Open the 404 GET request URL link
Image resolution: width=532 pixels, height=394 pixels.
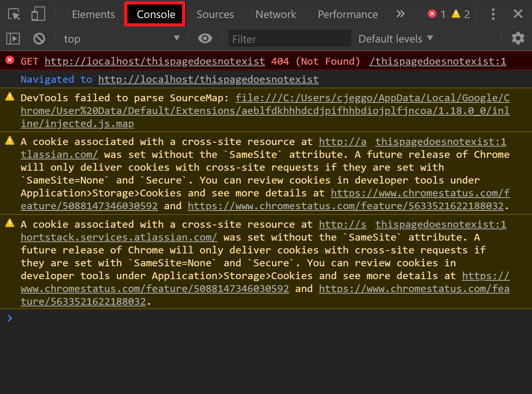155,61
